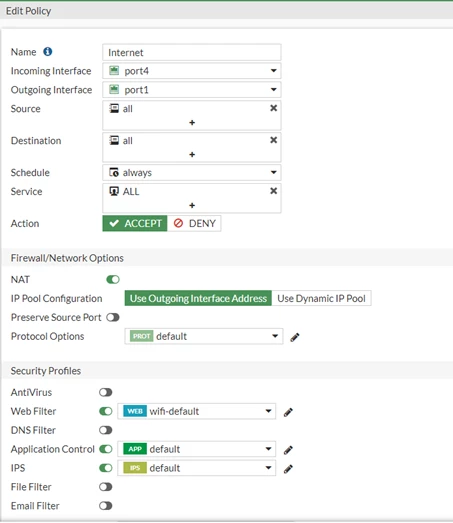453x523 pixels.
Task: Set the policy action to DENY
Action: pos(194,223)
